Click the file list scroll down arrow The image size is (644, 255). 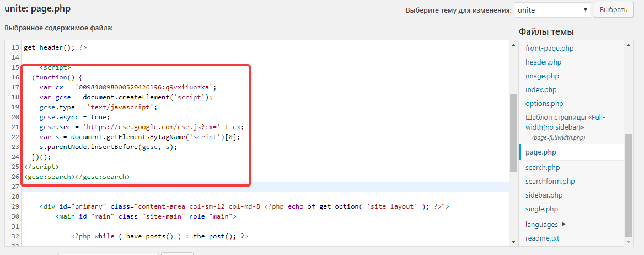point(628,241)
